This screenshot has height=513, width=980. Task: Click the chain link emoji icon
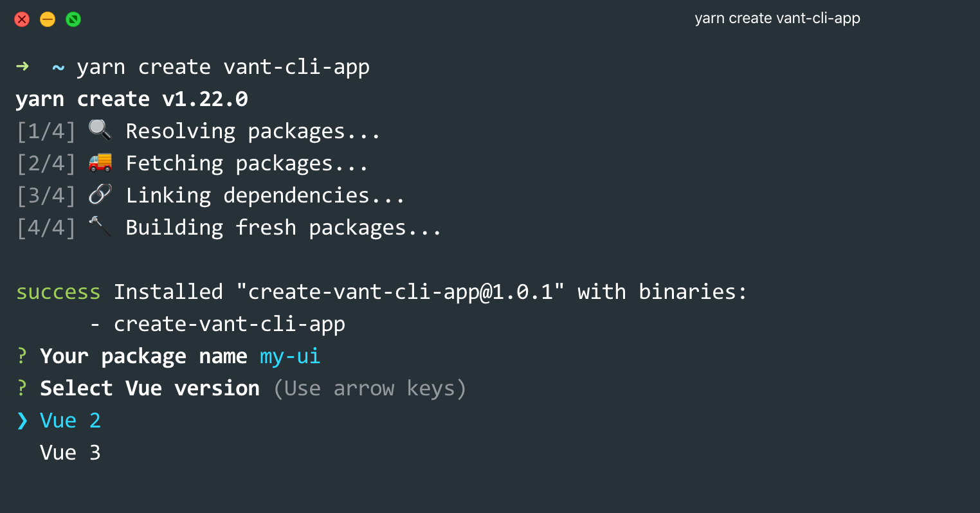(100, 195)
